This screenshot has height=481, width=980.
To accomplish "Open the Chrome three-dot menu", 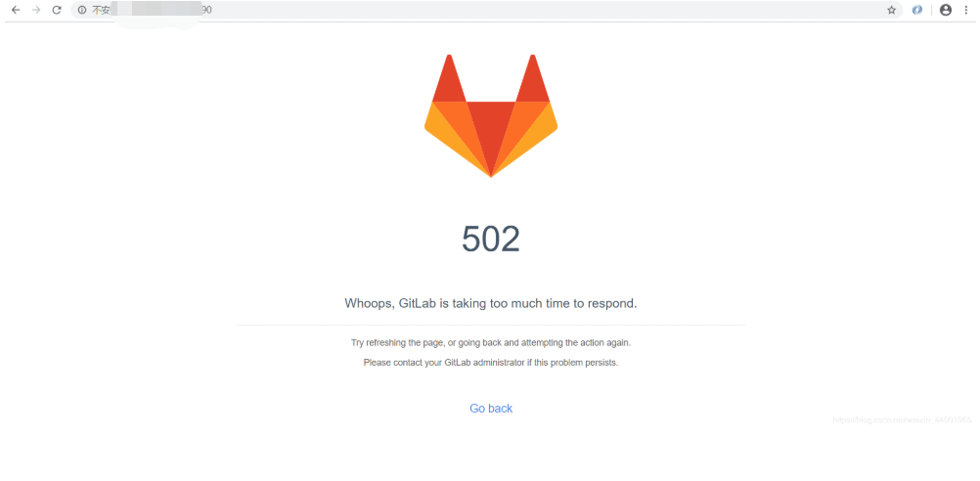I will tap(966, 10).
